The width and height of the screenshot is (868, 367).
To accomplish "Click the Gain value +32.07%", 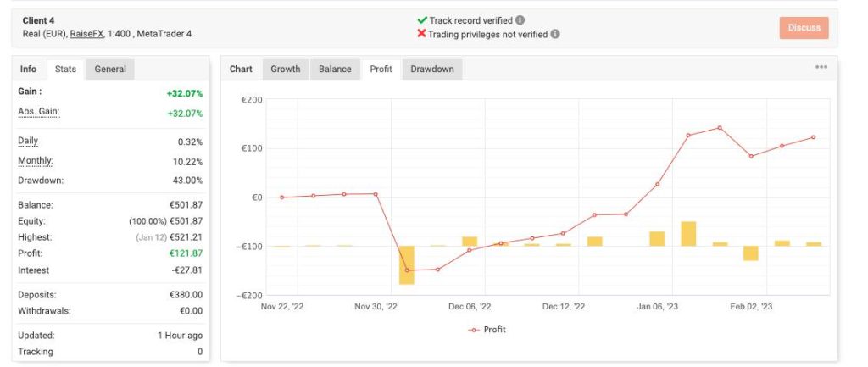I will tap(185, 93).
